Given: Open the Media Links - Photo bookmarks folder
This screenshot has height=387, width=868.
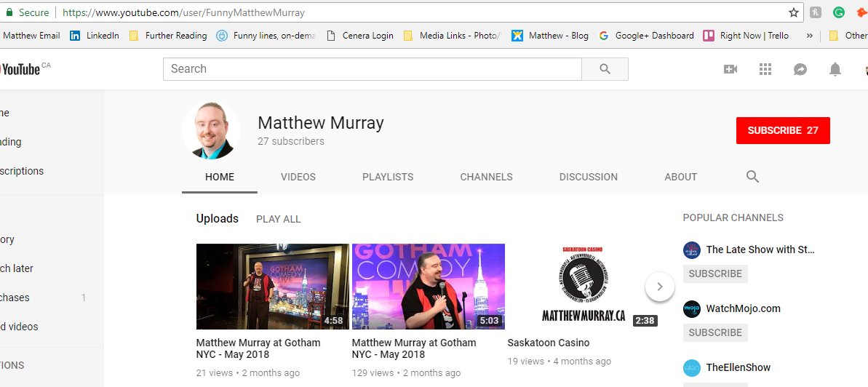Looking at the screenshot, I should [453, 36].
